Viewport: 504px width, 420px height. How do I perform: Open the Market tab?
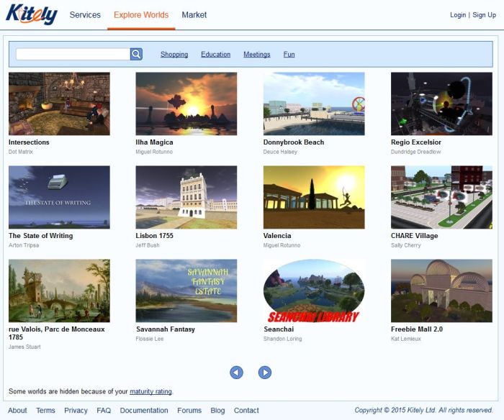(x=194, y=15)
